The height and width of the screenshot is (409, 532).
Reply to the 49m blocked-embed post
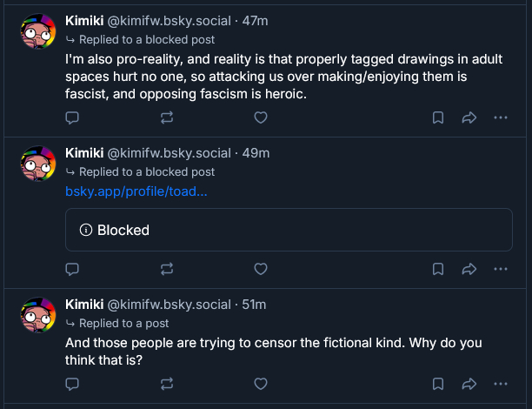pyautogui.click(x=73, y=268)
